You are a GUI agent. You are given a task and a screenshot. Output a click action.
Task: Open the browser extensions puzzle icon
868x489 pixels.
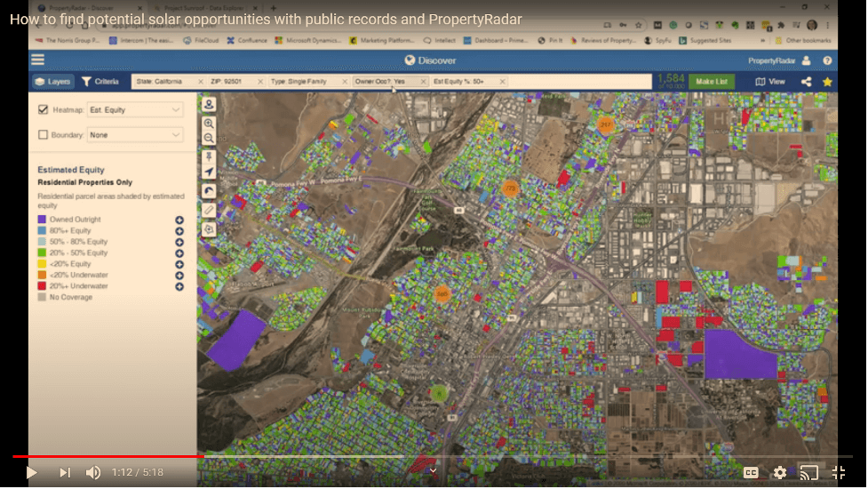point(781,25)
